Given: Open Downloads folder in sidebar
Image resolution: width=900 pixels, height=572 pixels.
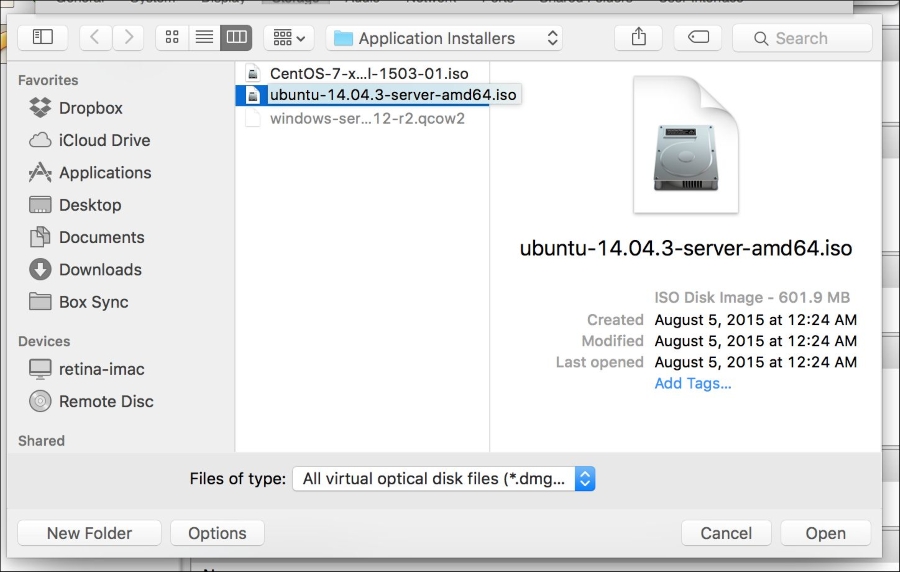Looking at the screenshot, I should pos(86,270).
